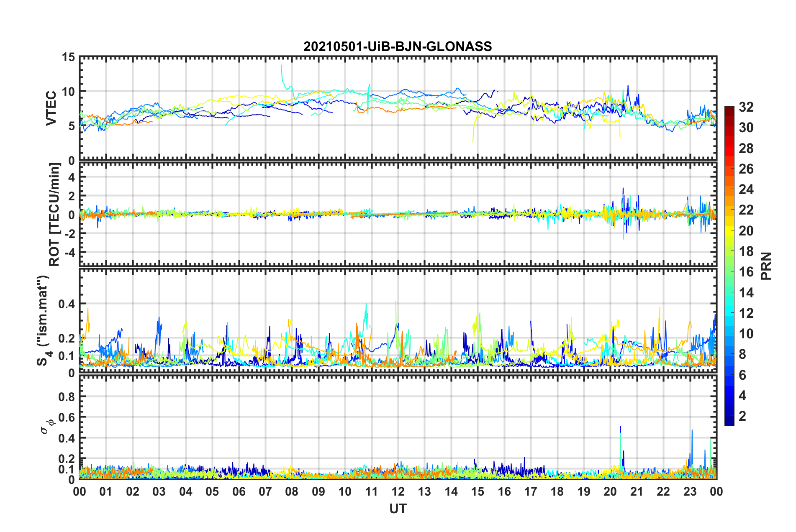Pick the yellow section of the colorbar
796x532 pixels.
pos(729,231)
